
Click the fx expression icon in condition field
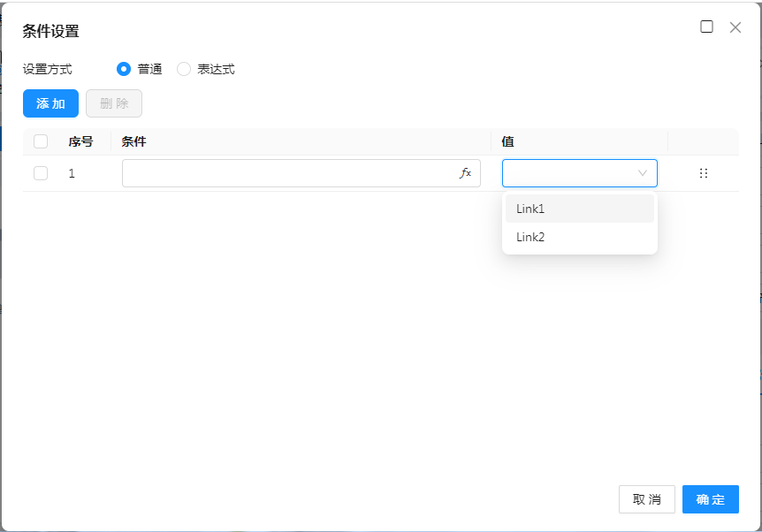[466, 173]
